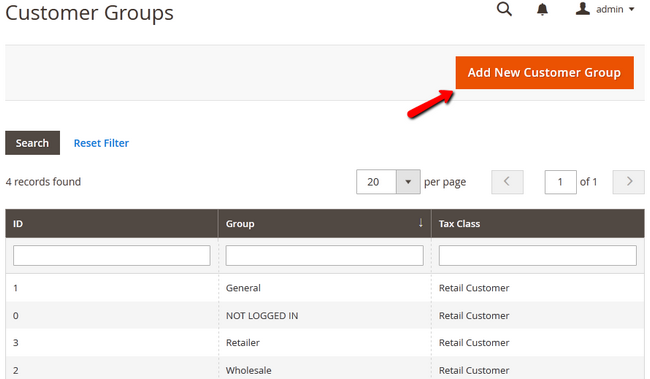
Task: Open the Wholesale group row
Action: (325, 369)
